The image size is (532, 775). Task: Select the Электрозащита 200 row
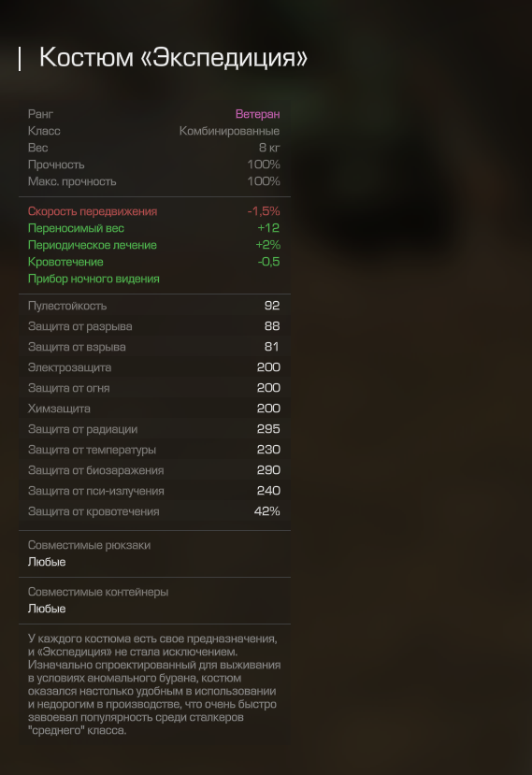(x=154, y=367)
